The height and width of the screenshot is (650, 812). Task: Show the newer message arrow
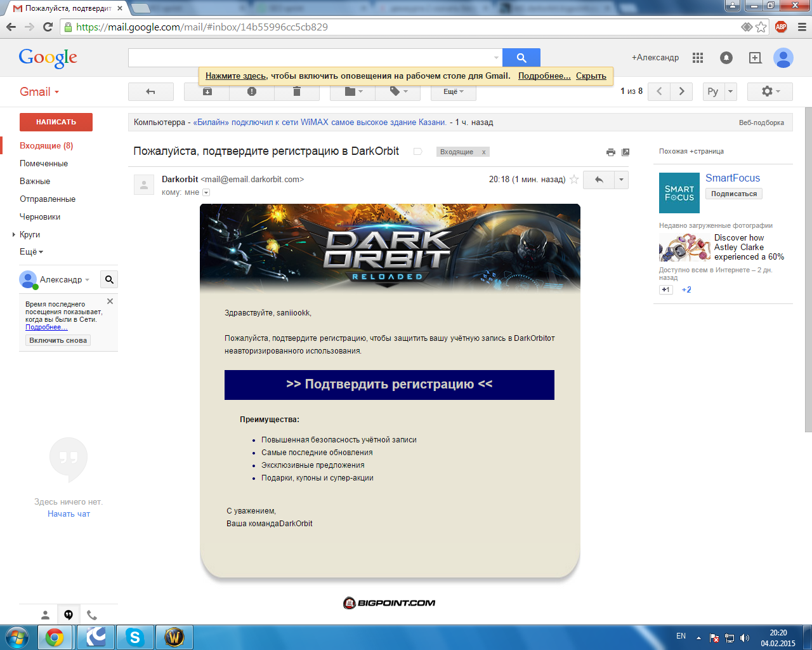659,91
